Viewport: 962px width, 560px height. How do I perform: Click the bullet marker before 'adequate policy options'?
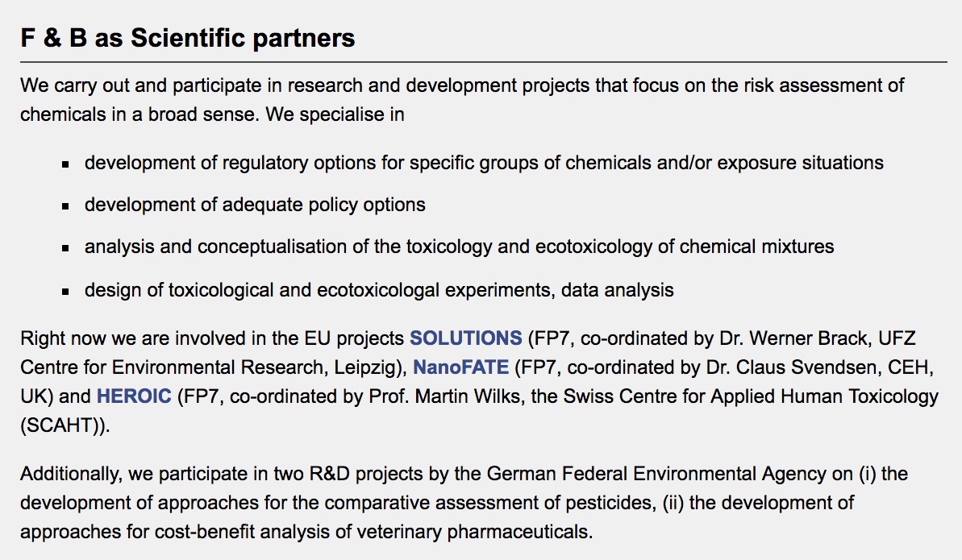(66, 206)
